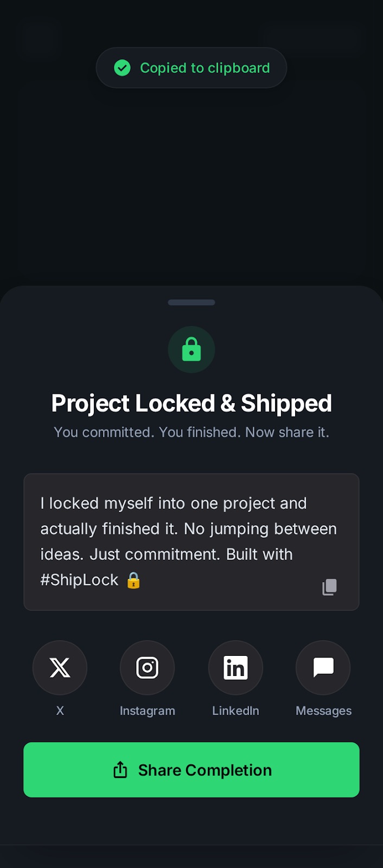Send the completion via Messages
The image size is (383, 868).
[323, 668]
